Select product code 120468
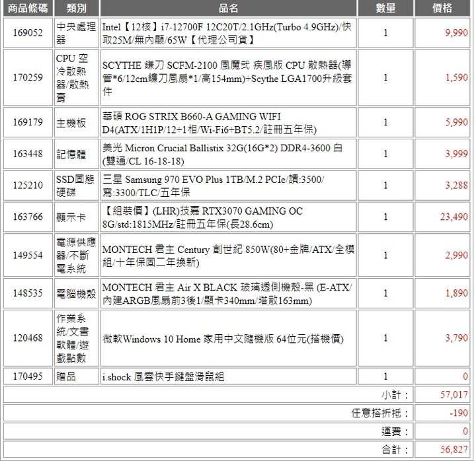 tap(28, 338)
